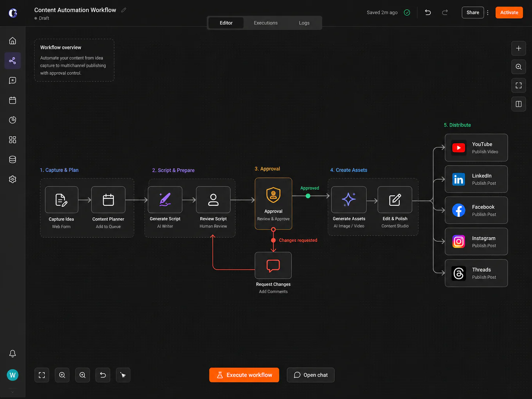Click the Activate button
Viewport: 532px width, 399px height.
point(509,12)
